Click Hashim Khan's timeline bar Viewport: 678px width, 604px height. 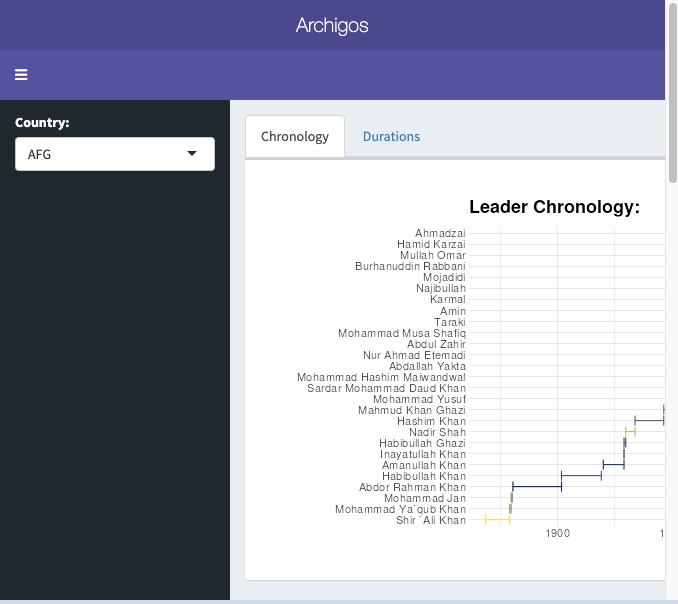tap(649, 421)
